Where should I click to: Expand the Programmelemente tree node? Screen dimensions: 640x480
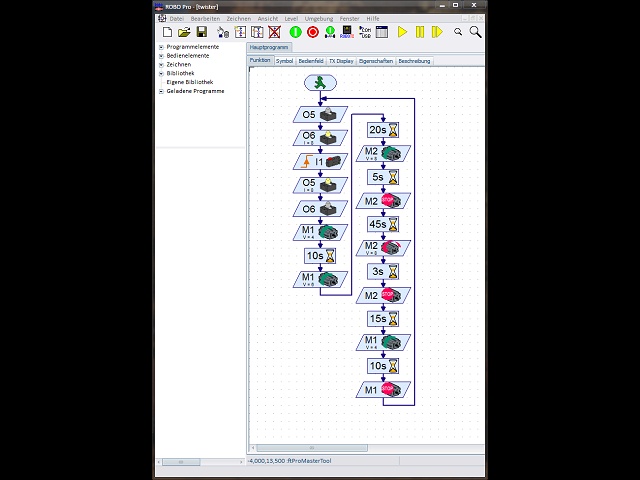coord(161,47)
